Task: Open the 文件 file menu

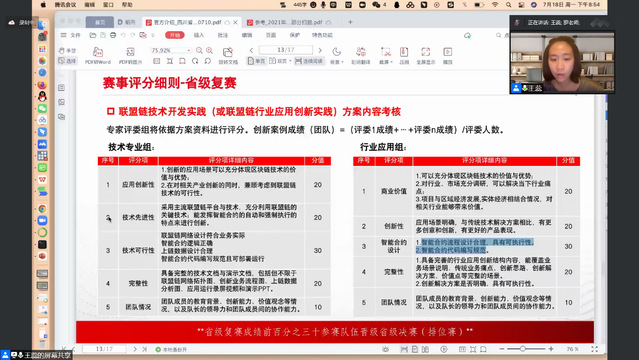Action: click(x=71, y=35)
